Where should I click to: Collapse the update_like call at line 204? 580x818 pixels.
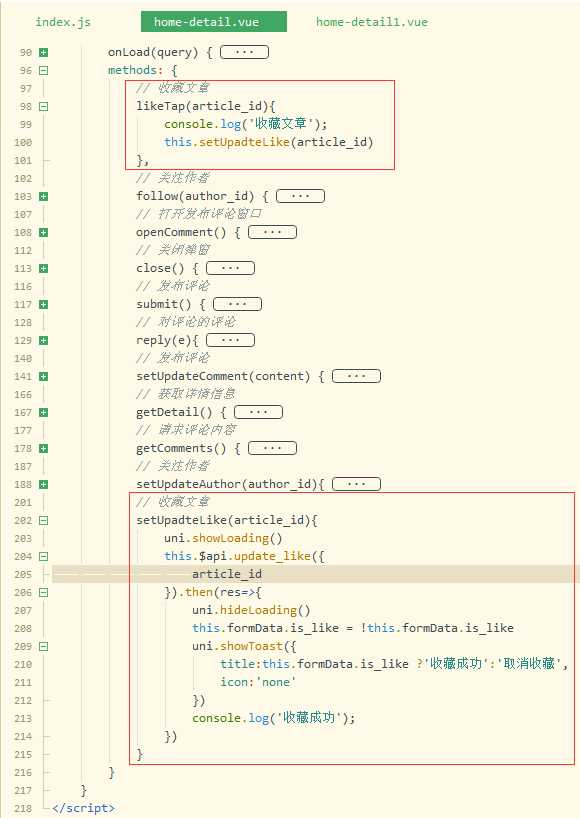[x=44, y=556]
